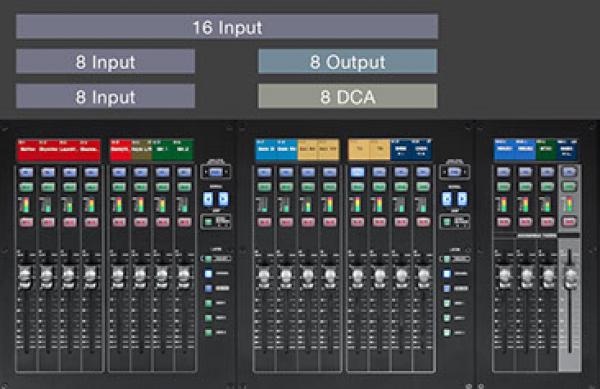Screen dimensions: 600x389
Task: Choose the 8 Output bar
Action: (x=348, y=61)
